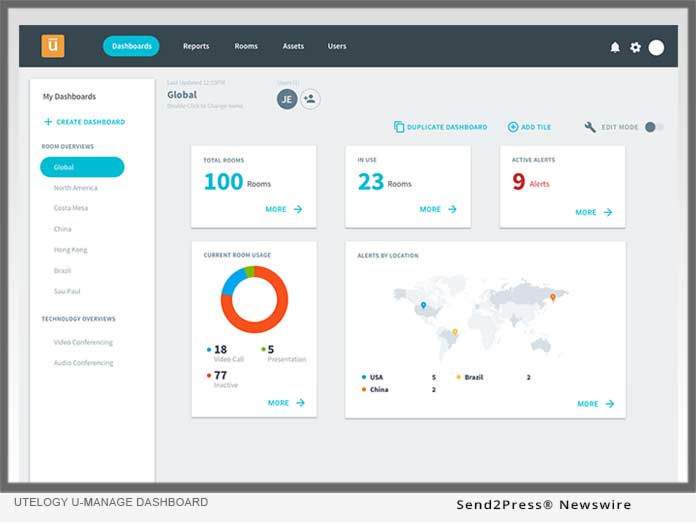This screenshot has height=522, width=696.
Task: Open Audio Conferencing overview
Action: point(83,363)
